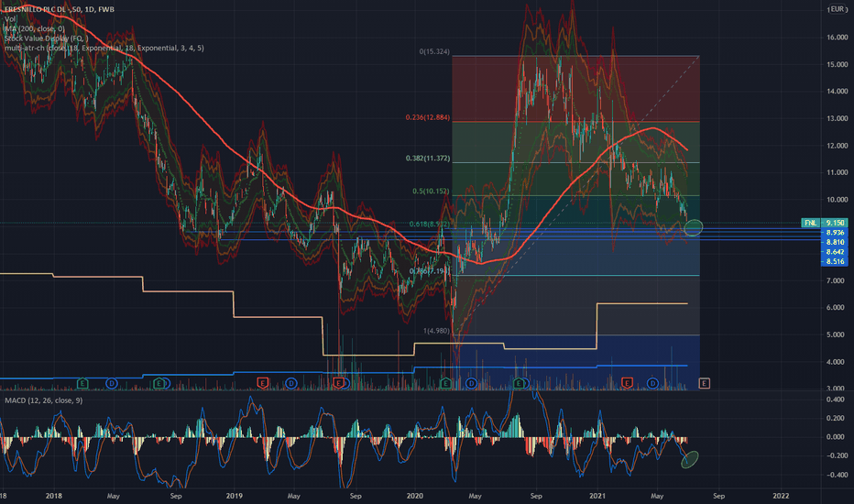Select the Fibonacci 1(4.980) level label
This screenshot has width=854, height=504.
click(x=437, y=331)
